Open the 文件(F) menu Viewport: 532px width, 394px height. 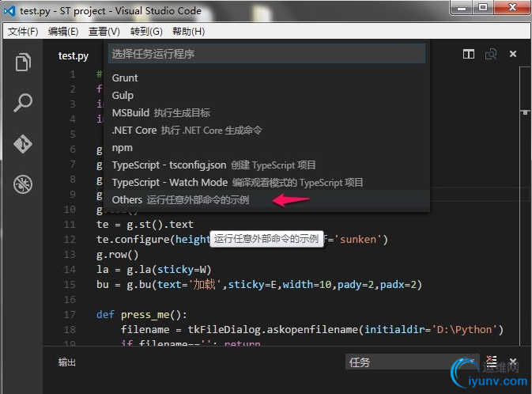click(x=23, y=32)
